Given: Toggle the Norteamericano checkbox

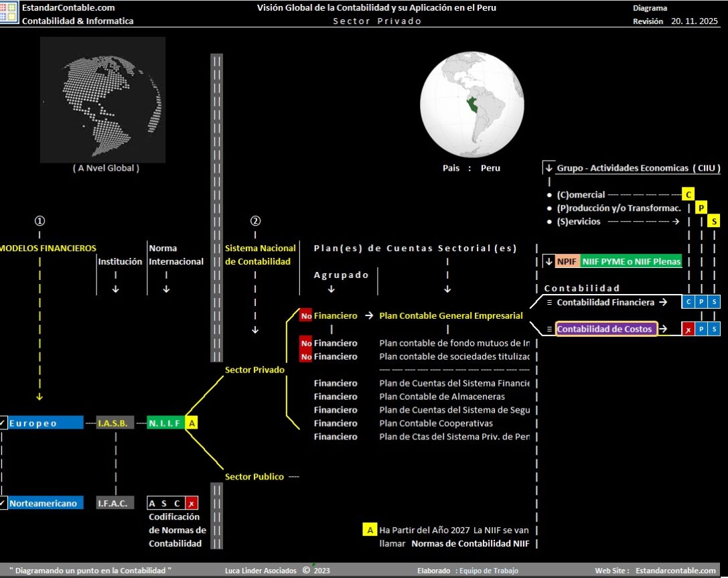Looking at the screenshot, I should 3,503.
